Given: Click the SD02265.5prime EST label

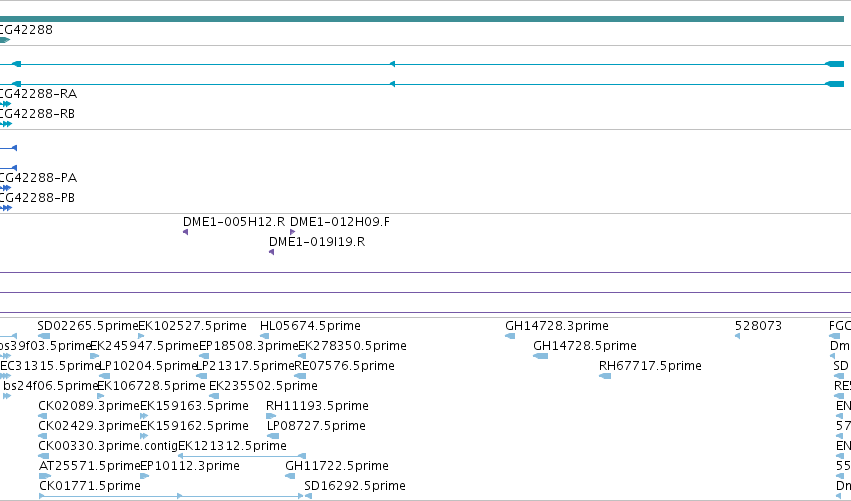Looking at the screenshot, I should click(88, 326).
